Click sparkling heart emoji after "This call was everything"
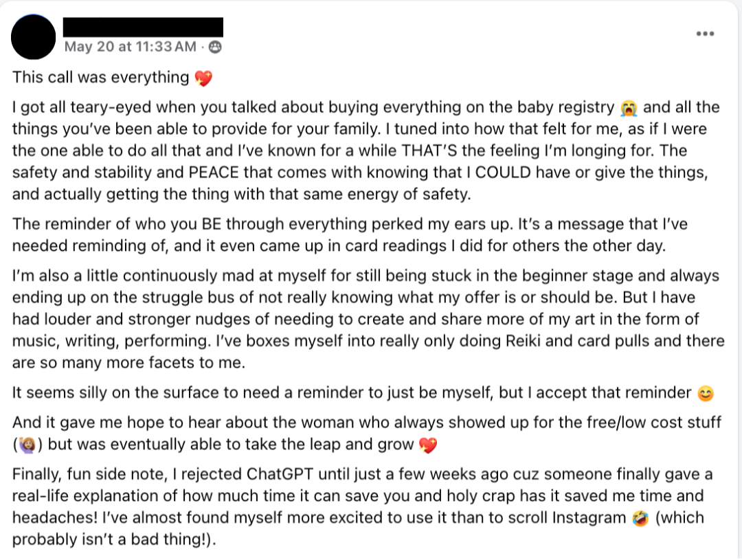The height and width of the screenshot is (560, 742). tap(203, 78)
